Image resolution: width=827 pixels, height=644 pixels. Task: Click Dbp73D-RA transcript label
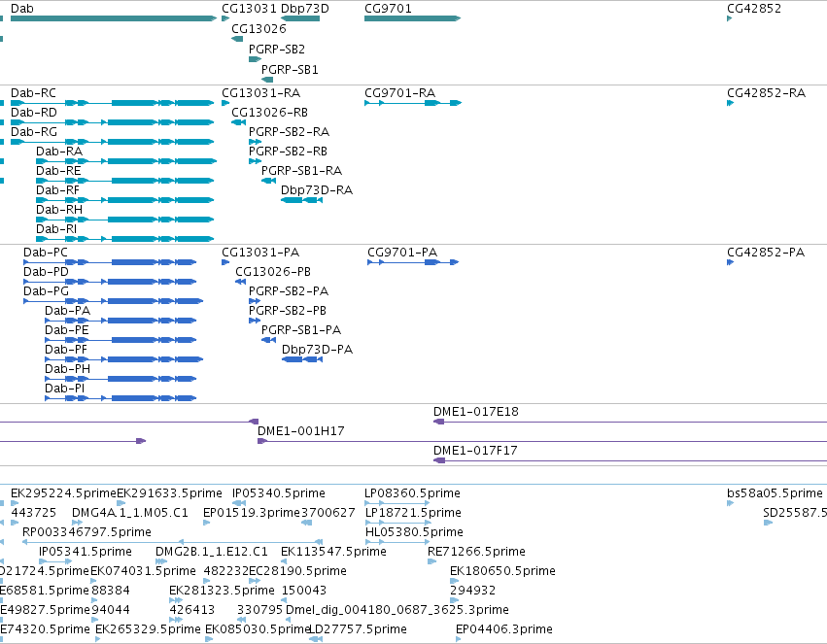pos(317,190)
